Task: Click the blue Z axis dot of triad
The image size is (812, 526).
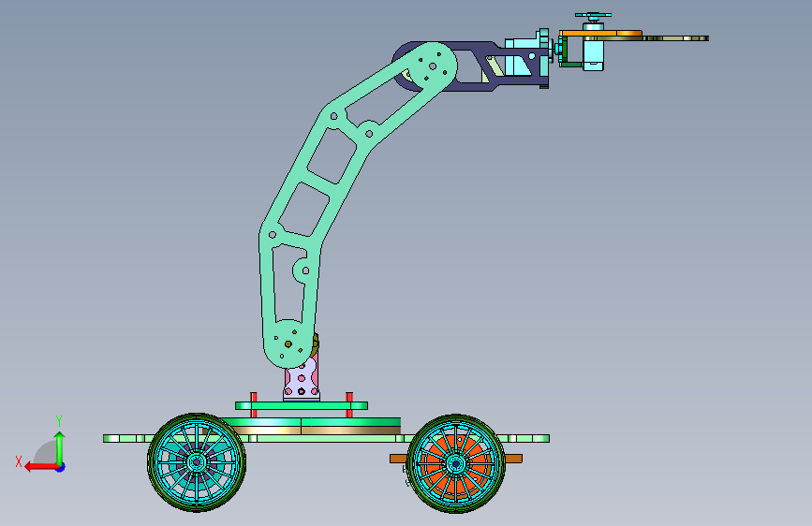Action: [x=61, y=467]
